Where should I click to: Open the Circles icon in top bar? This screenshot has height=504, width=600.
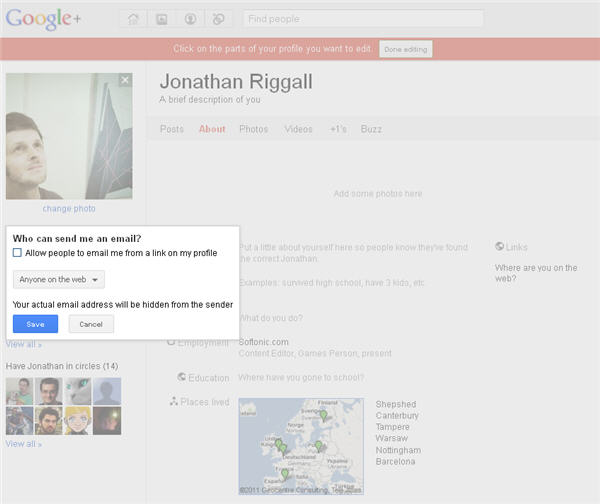(x=219, y=18)
